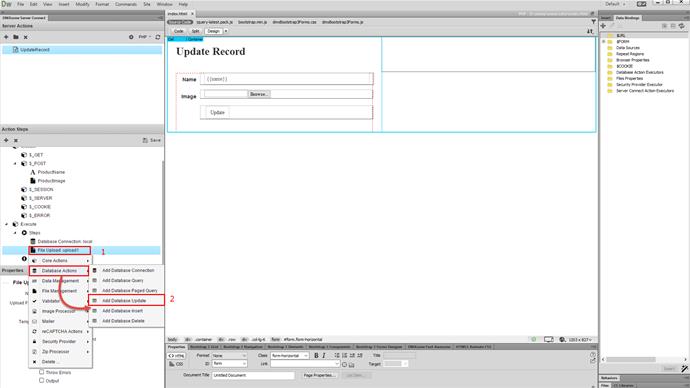
Task: Open the settings gear in Server Actions
Action: point(131,37)
